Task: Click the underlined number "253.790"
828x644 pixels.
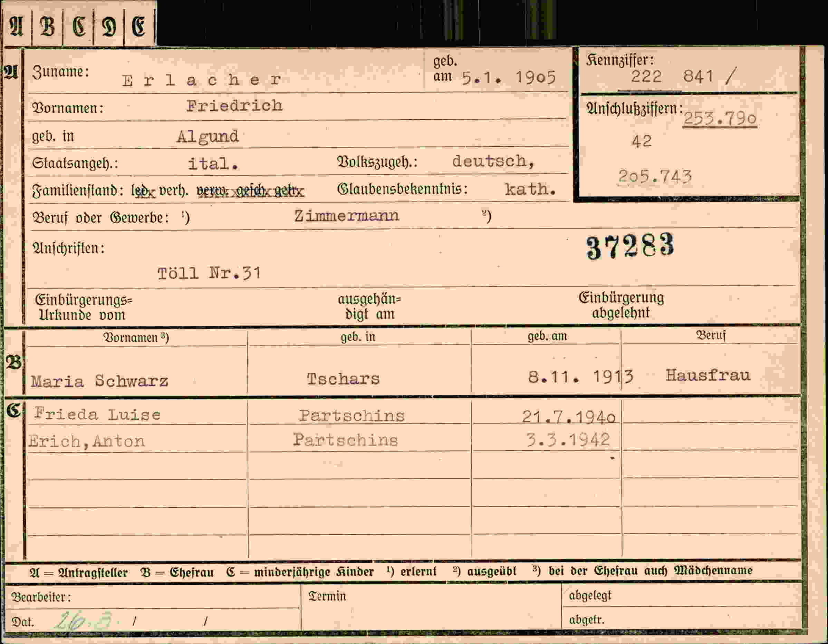Action: [720, 119]
